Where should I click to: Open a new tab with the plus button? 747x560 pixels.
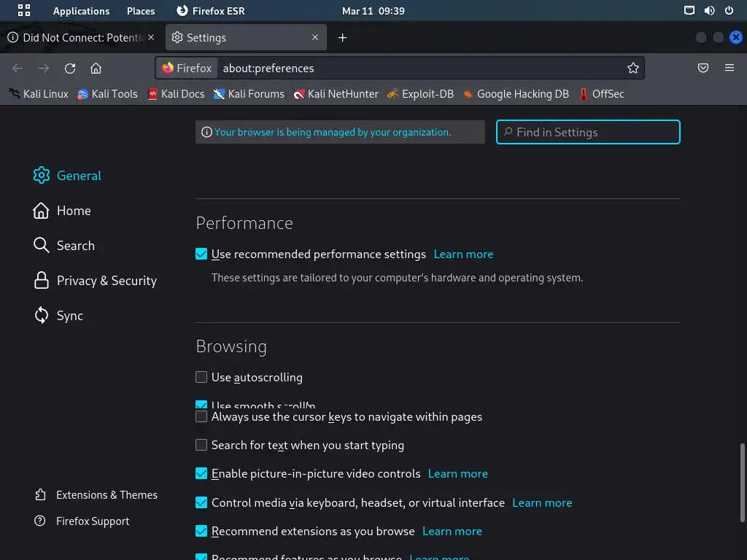point(342,37)
